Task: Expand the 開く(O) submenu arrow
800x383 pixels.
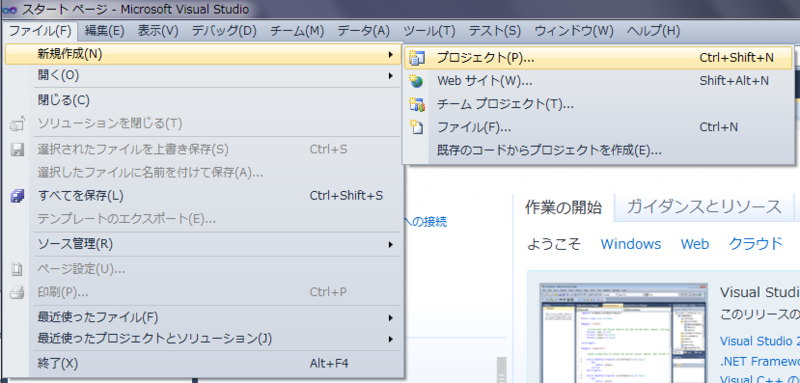Action: 390,76
